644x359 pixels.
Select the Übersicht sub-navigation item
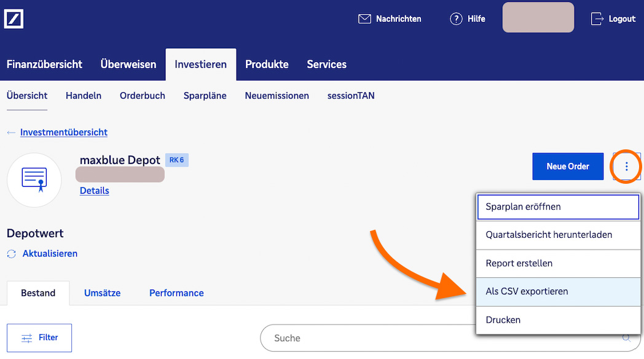(27, 96)
